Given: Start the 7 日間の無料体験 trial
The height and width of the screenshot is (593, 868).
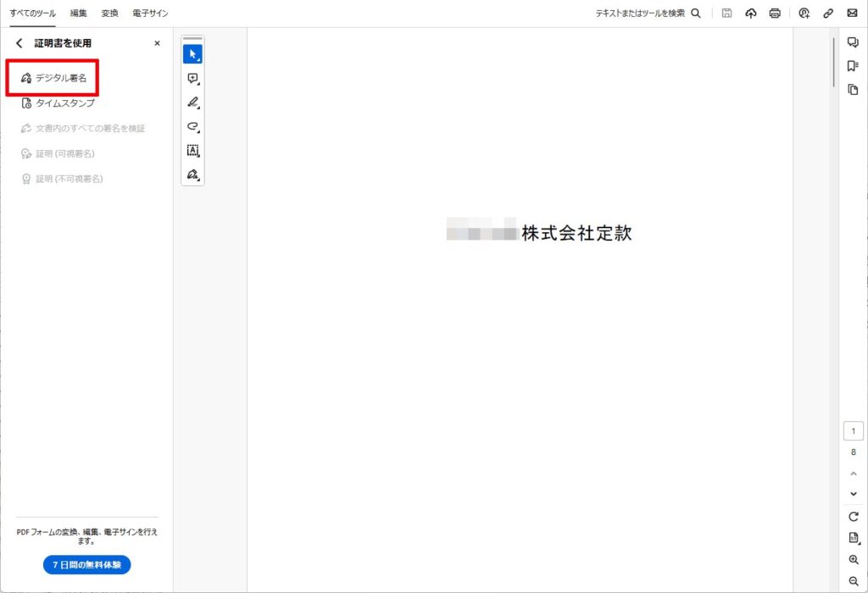Looking at the screenshot, I should [87, 565].
